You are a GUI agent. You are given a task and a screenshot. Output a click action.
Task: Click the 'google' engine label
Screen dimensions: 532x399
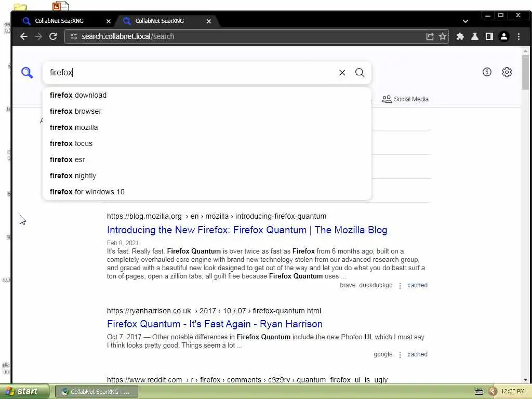[383, 354]
